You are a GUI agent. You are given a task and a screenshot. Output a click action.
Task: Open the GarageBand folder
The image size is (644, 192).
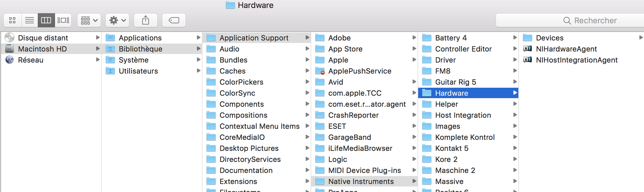[364, 137]
